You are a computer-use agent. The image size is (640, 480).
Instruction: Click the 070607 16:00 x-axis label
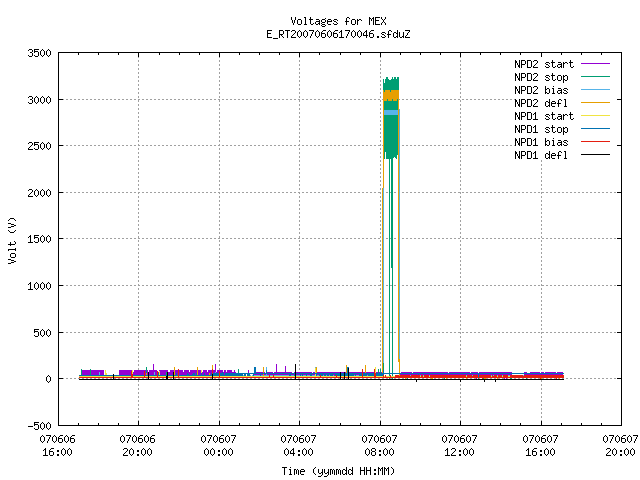pos(540,446)
